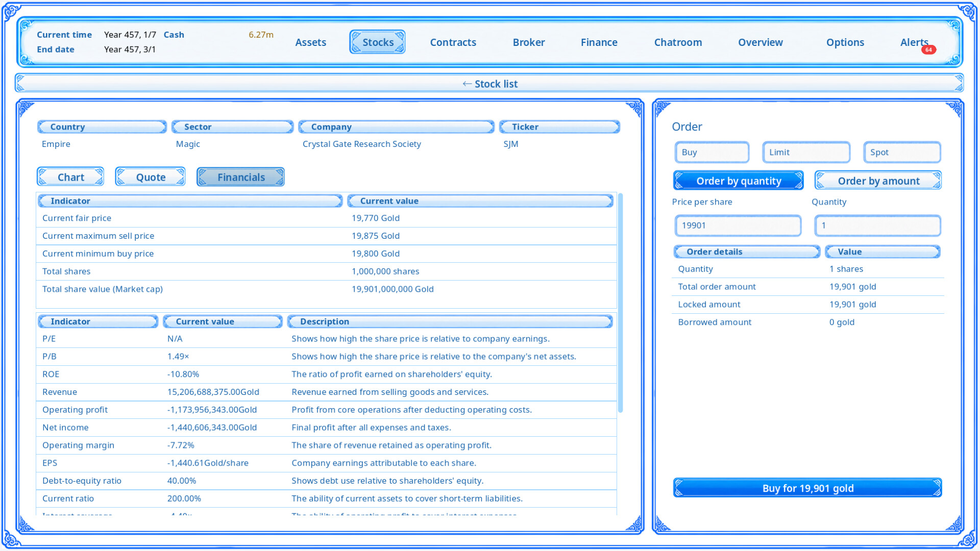Confirm Buy for 19,901 gold

click(x=807, y=488)
